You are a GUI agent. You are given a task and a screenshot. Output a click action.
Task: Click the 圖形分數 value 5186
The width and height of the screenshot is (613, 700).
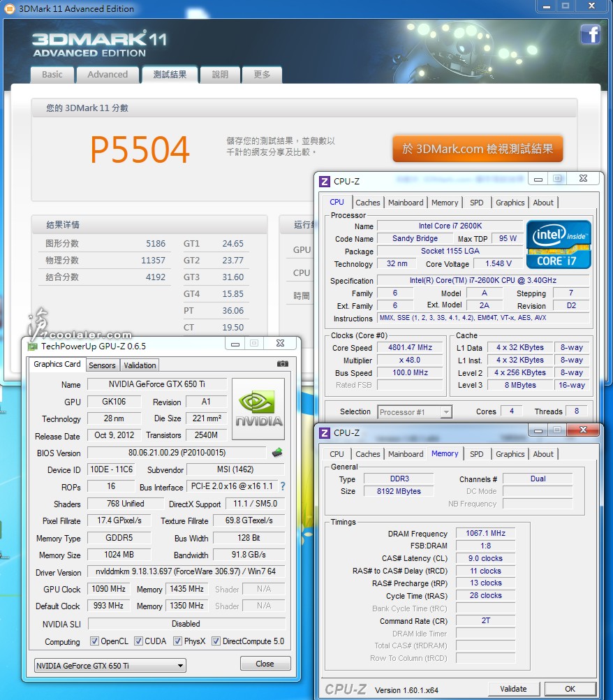point(156,244)
